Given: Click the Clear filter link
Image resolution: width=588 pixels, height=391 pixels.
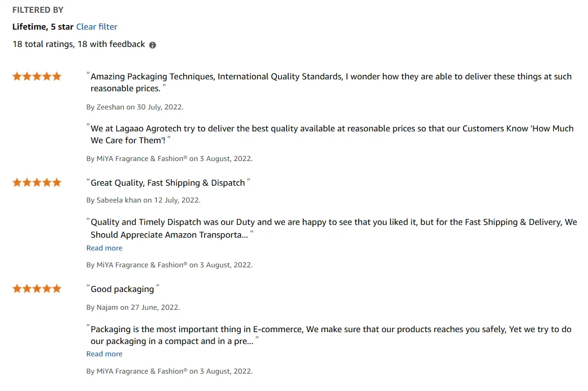Looking at the screenshot, I should click(x=97, y=27).
